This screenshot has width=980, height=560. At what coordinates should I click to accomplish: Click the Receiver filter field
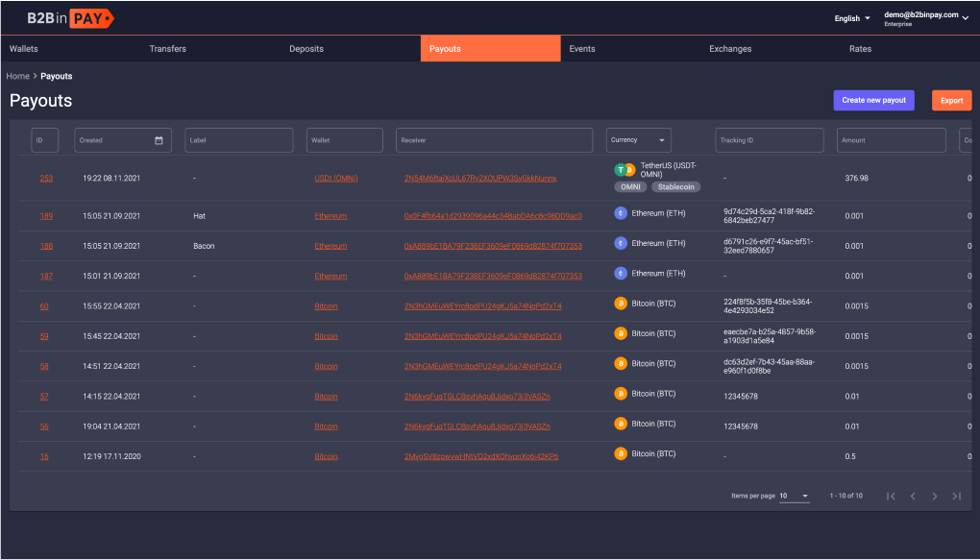coord(495,140)
